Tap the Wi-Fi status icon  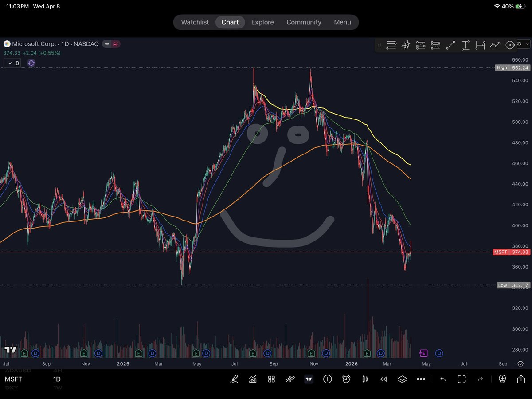[497, 6]
